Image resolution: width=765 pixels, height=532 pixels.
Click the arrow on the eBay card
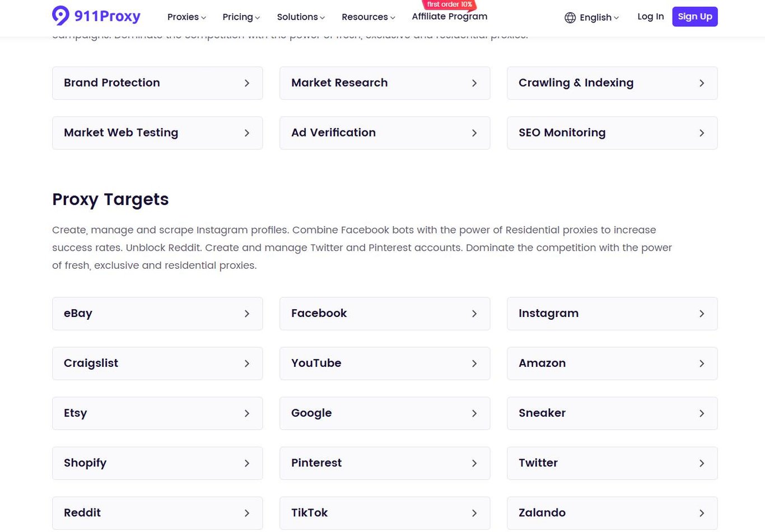click(x=247, y=314)
